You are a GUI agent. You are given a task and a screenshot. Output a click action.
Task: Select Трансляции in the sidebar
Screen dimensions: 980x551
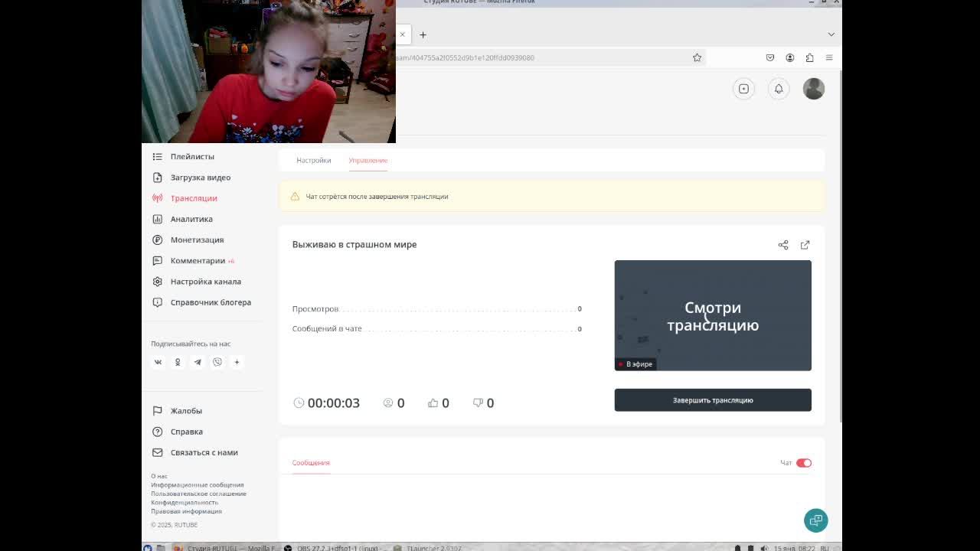194,198
